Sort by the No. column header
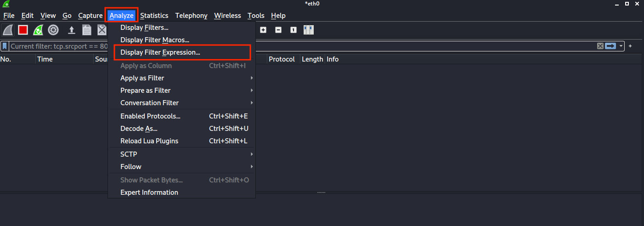The image size is (644, 226). [x=18, y=59]
